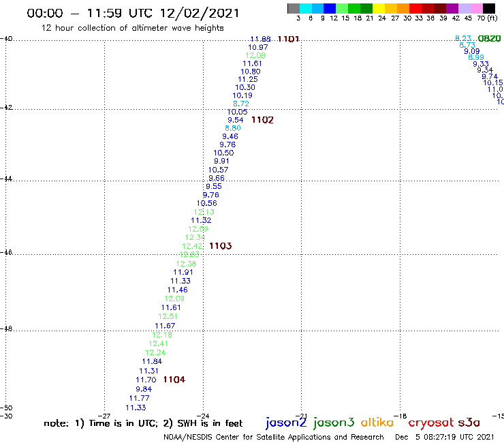Select green value 12.69
The height and width of the screenshot is (443, 504).
198,229
